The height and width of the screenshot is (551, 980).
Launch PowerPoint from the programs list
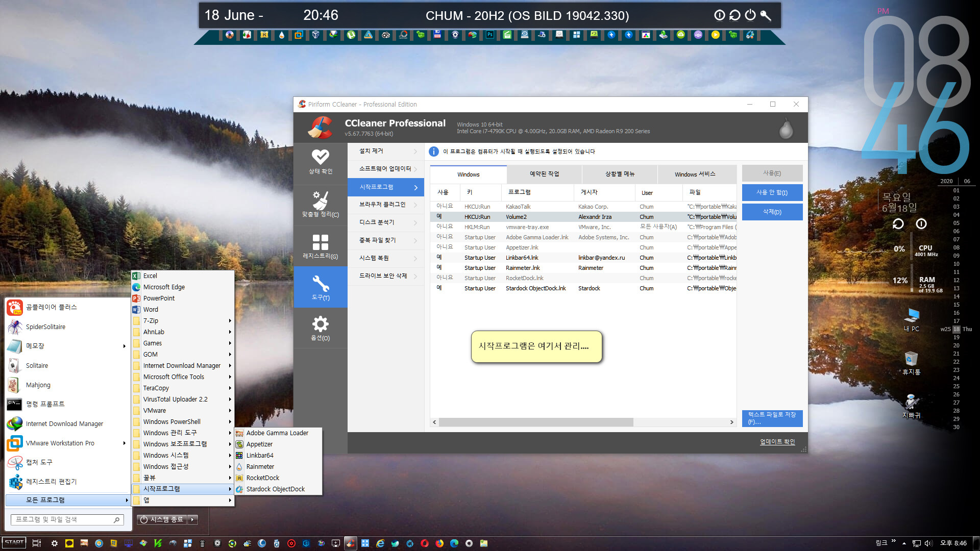click(x=182, y=298)
